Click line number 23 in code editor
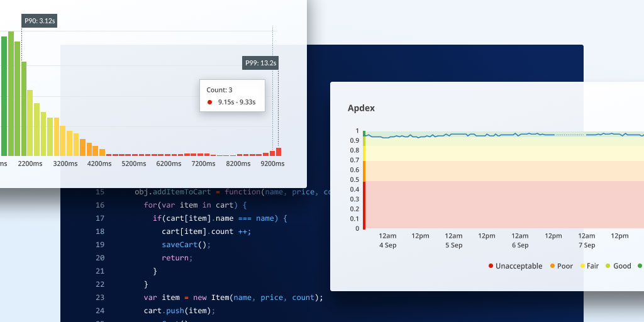Screen dimensions: 644x322 click(x=100, y=297)
